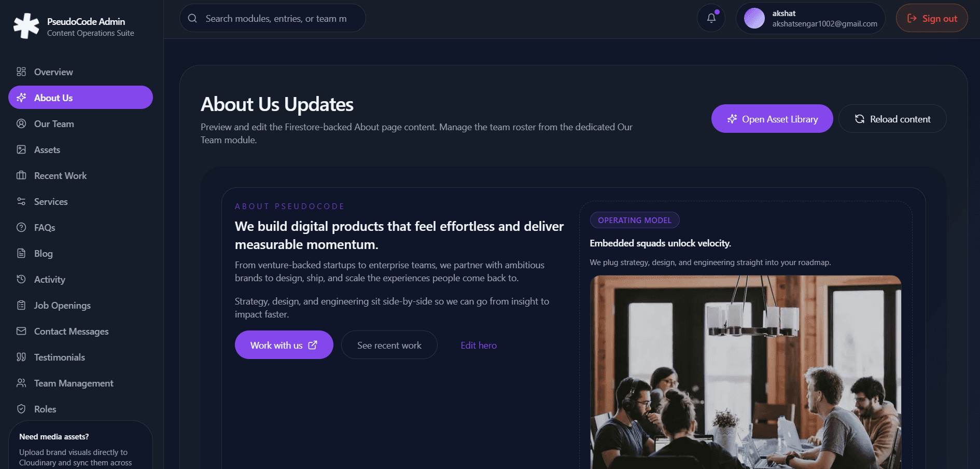Open the Our Team module
Viewport: 980px width, 469px height.
pos(80,123)
